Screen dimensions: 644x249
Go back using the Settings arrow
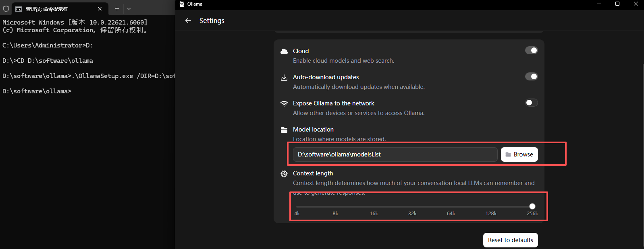pyautogui.click(x=188, y=21)
